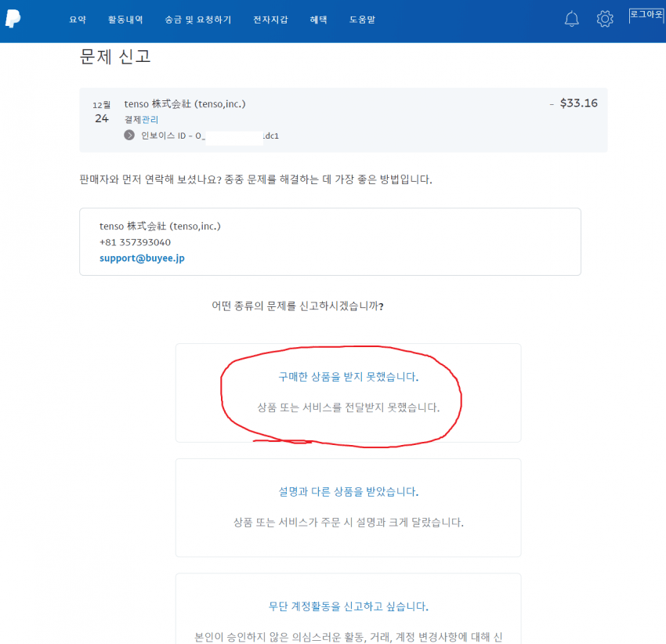Click the seller contact card's tenso name
This screenshot has height=644, width=666.
coord(160,226)
